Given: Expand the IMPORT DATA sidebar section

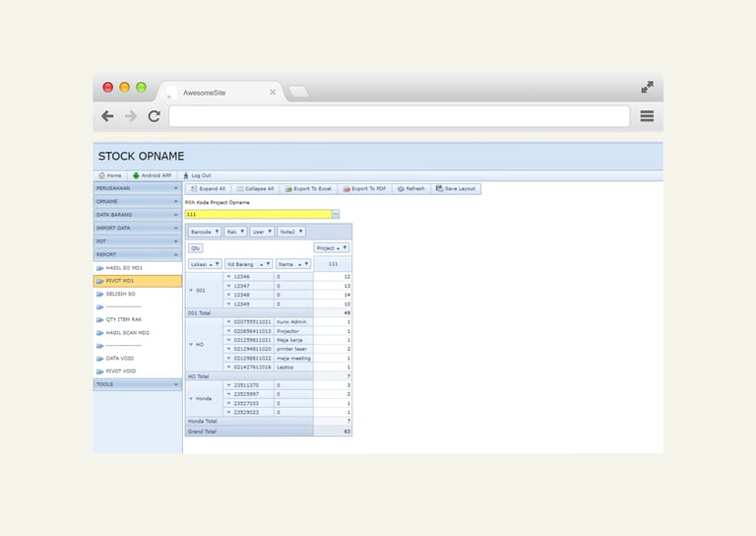Looking at the screenshot, I should coord(138,228).
